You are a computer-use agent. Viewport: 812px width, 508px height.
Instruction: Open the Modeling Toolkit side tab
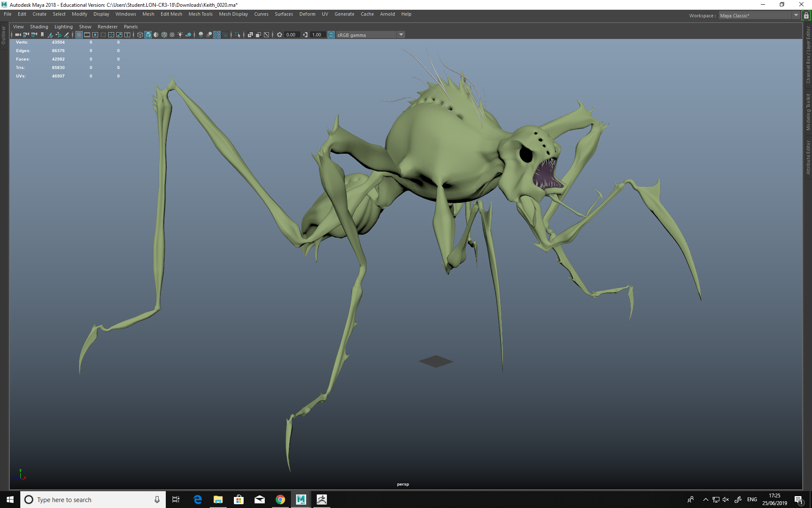(808, 112)
